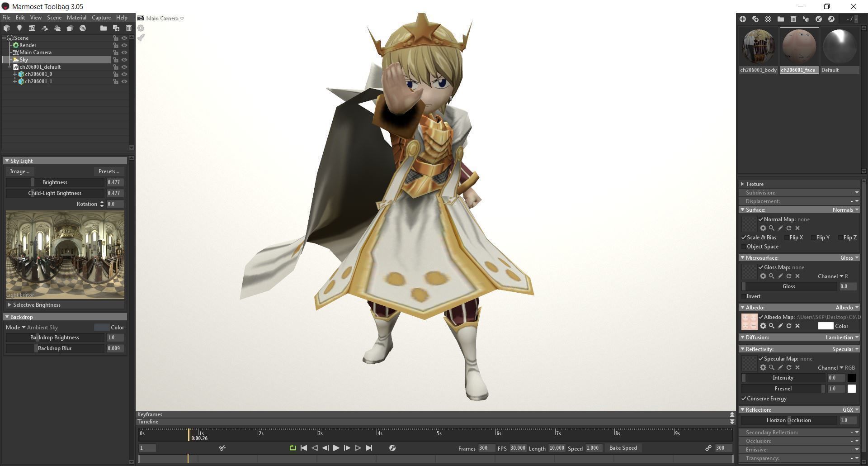
Task: Open Reflection GGX dropdown
Action: tap(850, 410)
